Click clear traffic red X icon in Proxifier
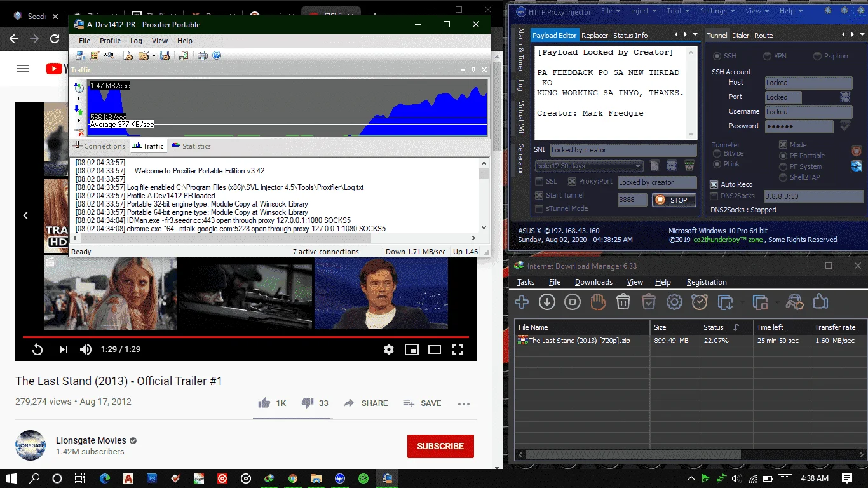Image resolution: width=868 pixels, height=488 pixels. point(79,132)
